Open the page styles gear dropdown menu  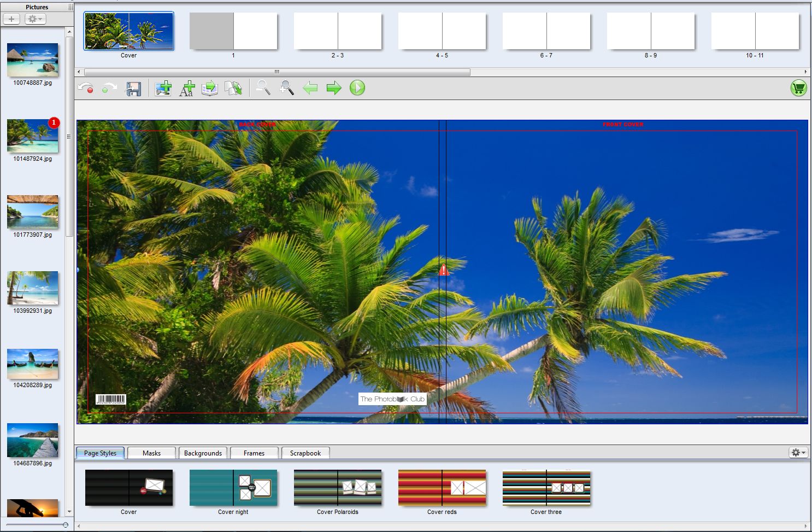point(798,453)
